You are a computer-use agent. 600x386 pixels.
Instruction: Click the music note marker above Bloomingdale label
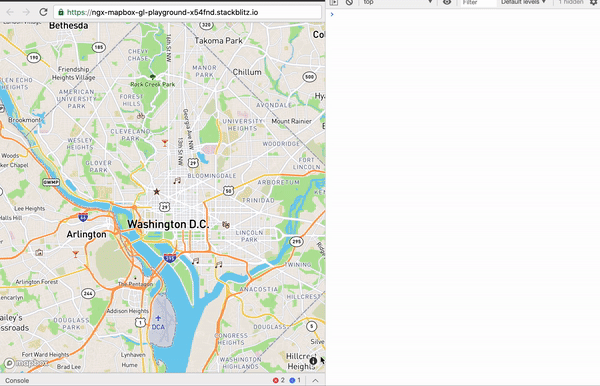(x=177, y=181)
